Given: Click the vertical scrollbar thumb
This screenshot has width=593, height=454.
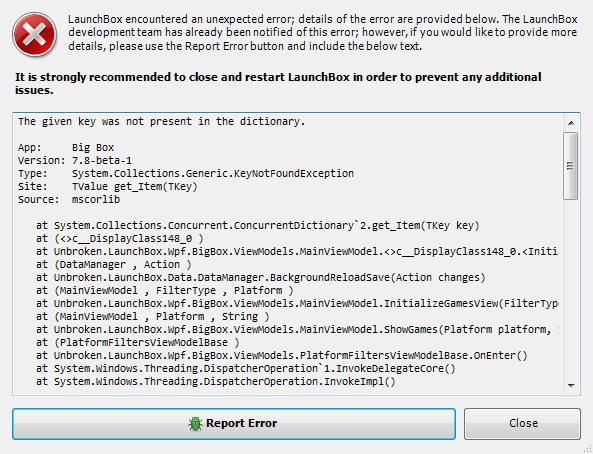Looking at the screenshot, I should click(x=570, y=166).
